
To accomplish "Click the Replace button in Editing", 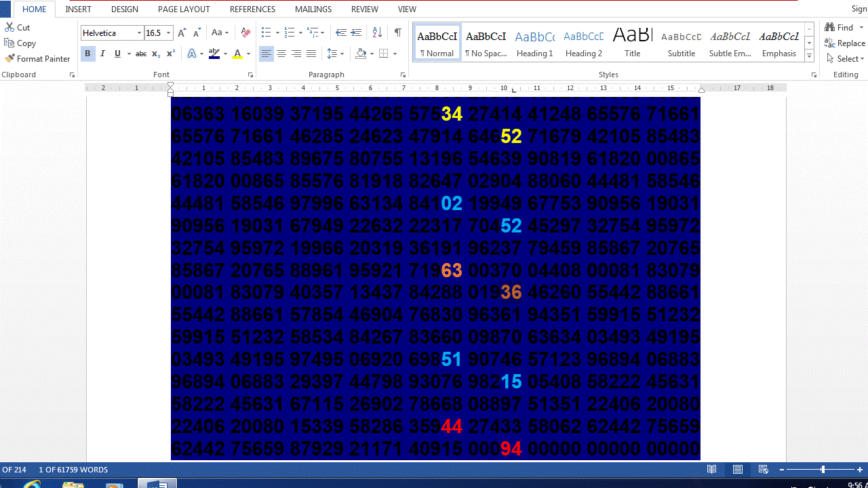I will (x=844, y=43).
